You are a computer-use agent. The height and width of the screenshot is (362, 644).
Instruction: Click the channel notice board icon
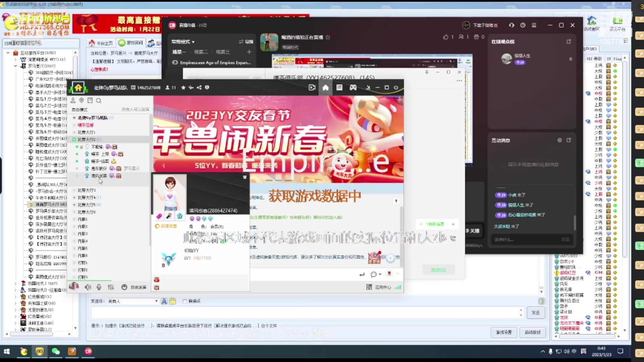(90, 100)
